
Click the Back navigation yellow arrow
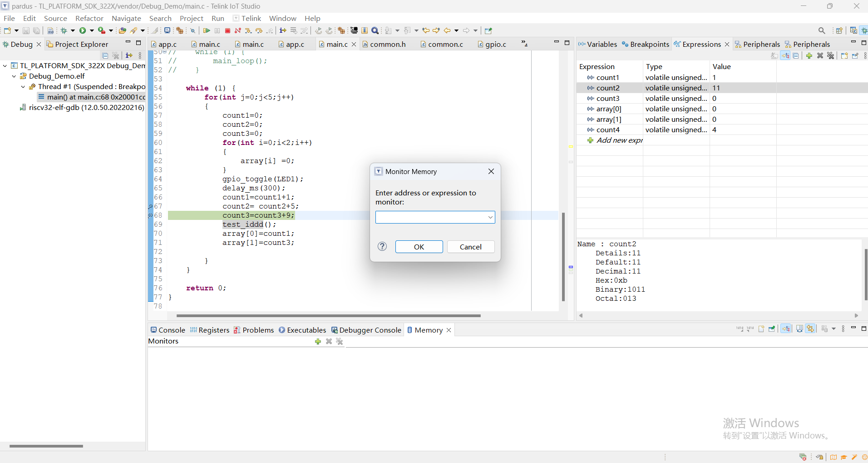point(447,30)
